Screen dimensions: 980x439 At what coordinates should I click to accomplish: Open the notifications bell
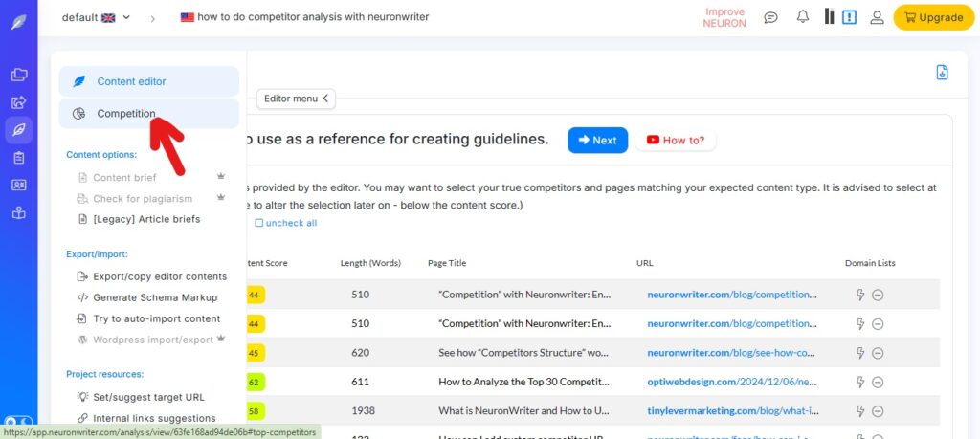[803, 17]
